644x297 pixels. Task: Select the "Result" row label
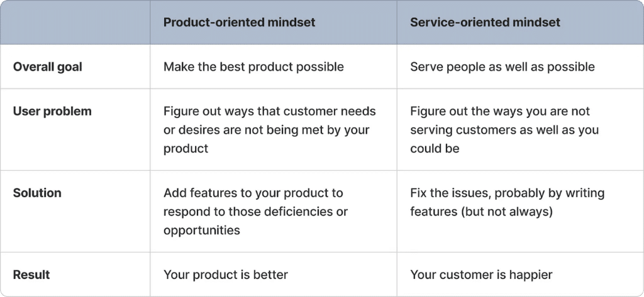[31, 274]
